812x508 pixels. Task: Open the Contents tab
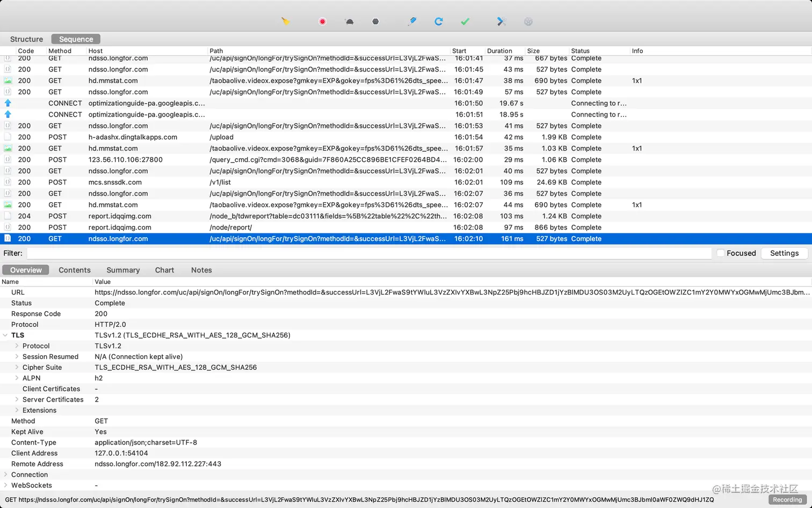point(75,270)
